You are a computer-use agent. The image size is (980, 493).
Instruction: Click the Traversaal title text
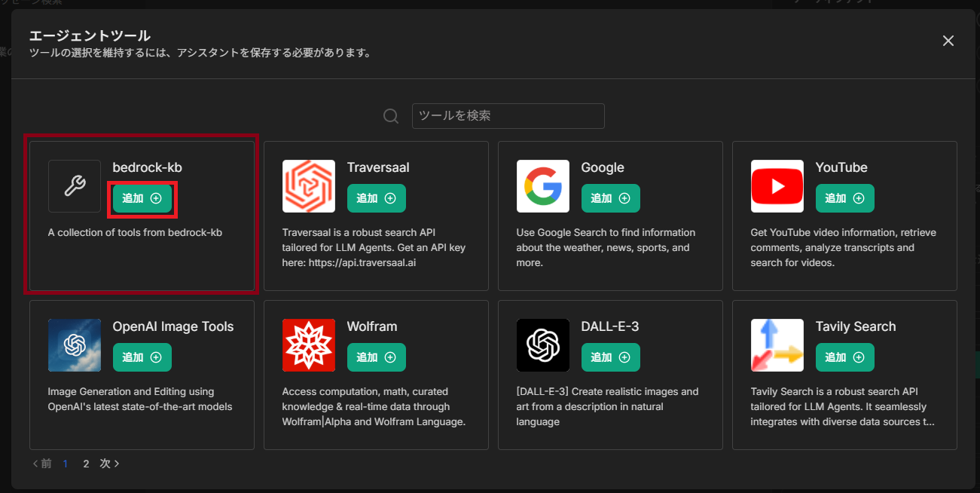point(378,167)
